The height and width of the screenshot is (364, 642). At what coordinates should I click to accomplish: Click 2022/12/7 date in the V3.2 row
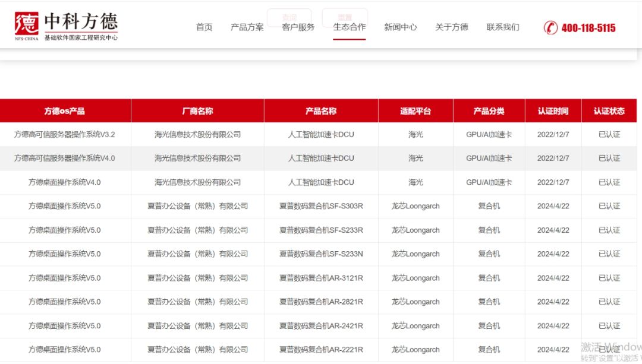[x=553, y=134]
